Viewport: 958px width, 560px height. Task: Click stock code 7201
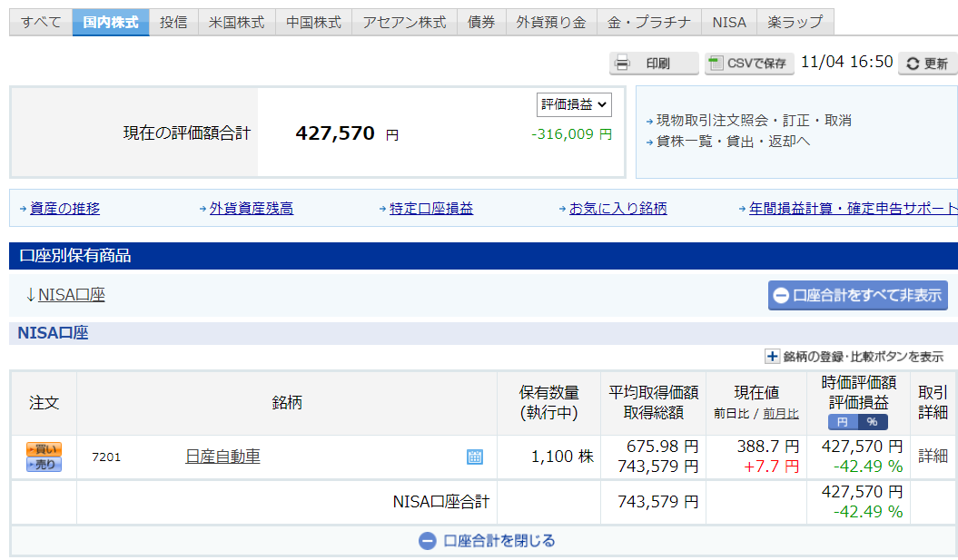coord(106,457)
